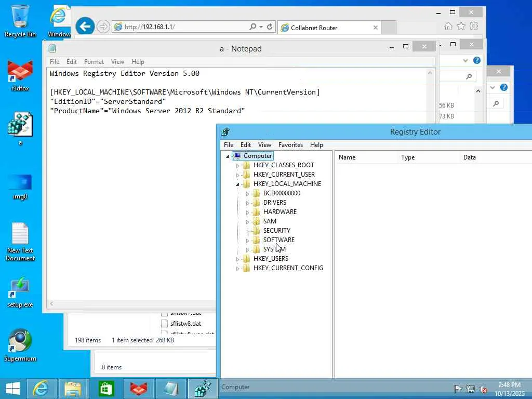
Task: Click the Notepad vertical scrollbar up arrow
Action: point(430,73)
